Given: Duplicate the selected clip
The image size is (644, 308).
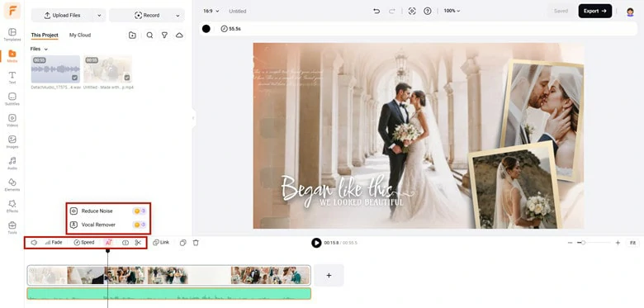Looking at the screenshot, I should [x=182, y=243].
